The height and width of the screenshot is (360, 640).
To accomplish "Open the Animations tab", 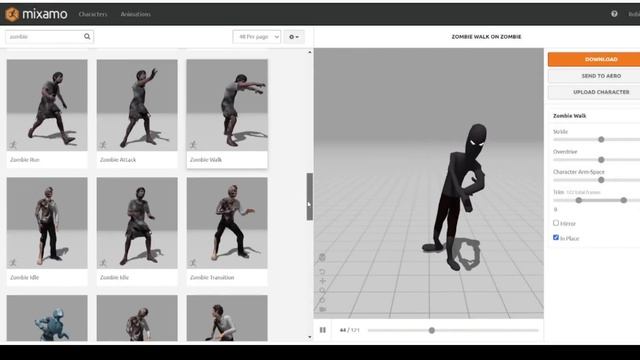I will 136,14.
